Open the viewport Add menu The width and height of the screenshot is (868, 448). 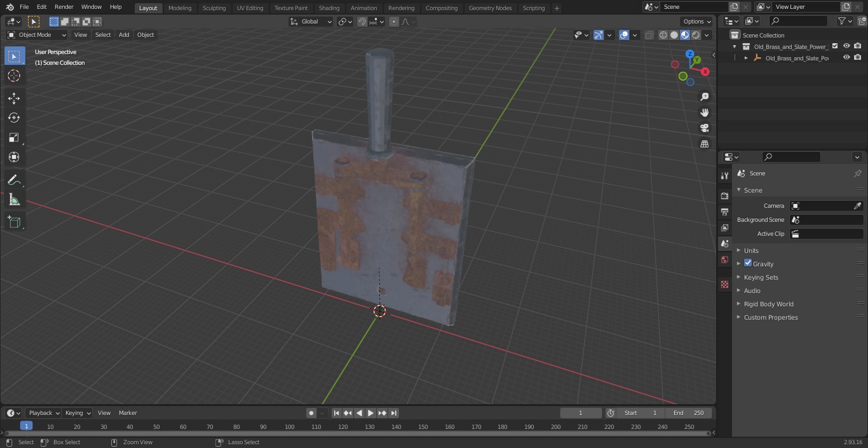coord(124,35)
